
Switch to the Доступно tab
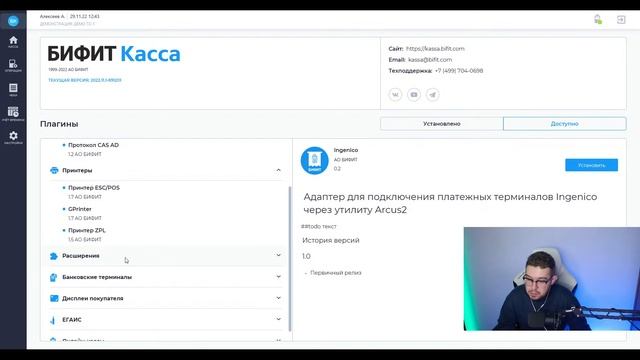[x=564, y=124]
